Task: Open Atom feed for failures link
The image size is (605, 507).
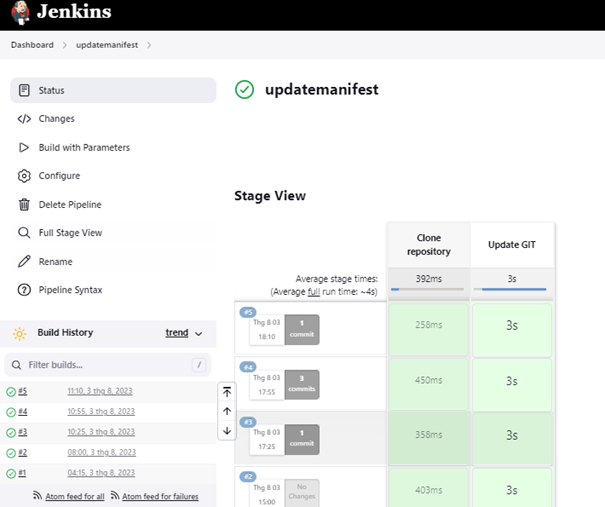Action: pyautogui.click(x=160, y=496)
